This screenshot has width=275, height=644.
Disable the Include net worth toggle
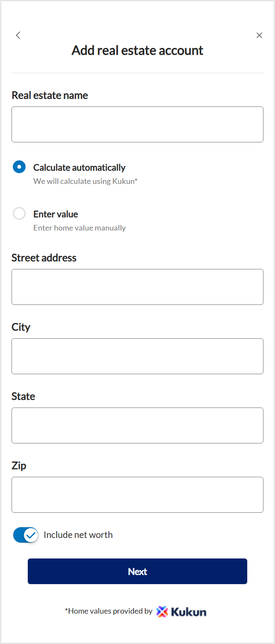[26, 535]
